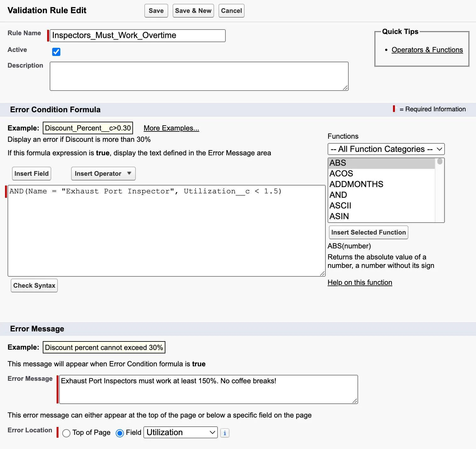Open the More Examples link
The image size is (476, 449).
[x=171, y=128]
